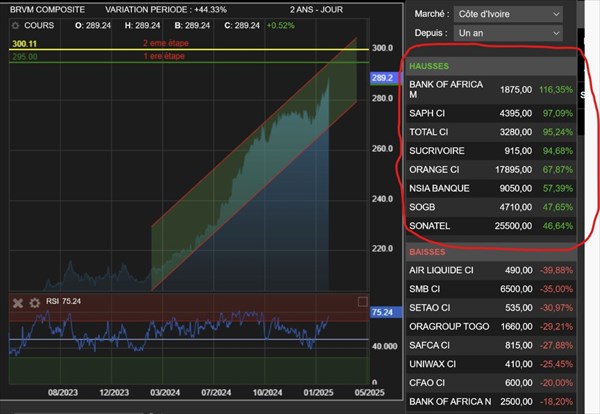Select the SONATEL row

491,226
